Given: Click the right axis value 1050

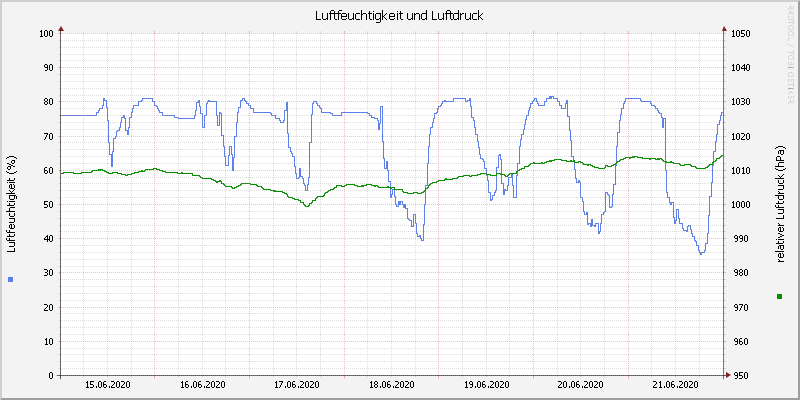Looking at the screenshot, I should click(740, 34).
